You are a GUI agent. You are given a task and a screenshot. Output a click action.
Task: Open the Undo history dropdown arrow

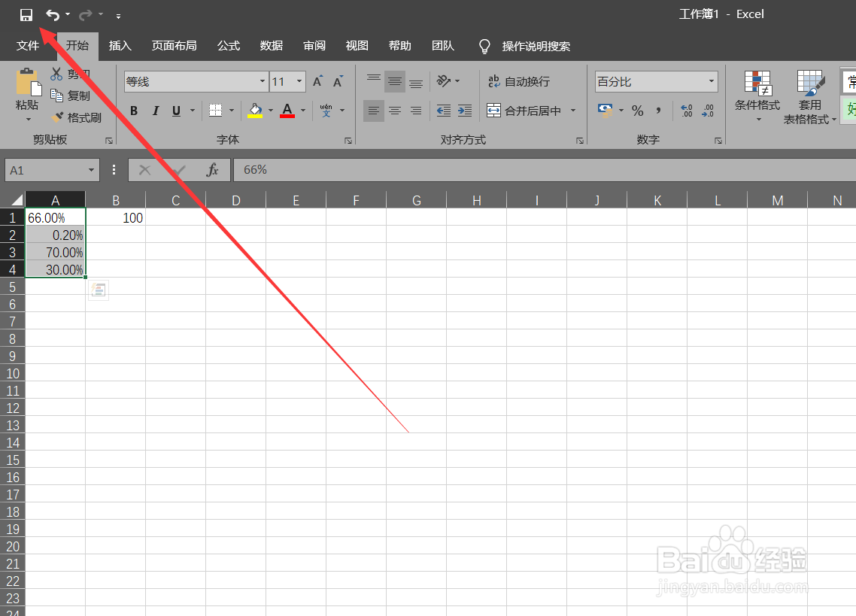(x=68, y=15)
